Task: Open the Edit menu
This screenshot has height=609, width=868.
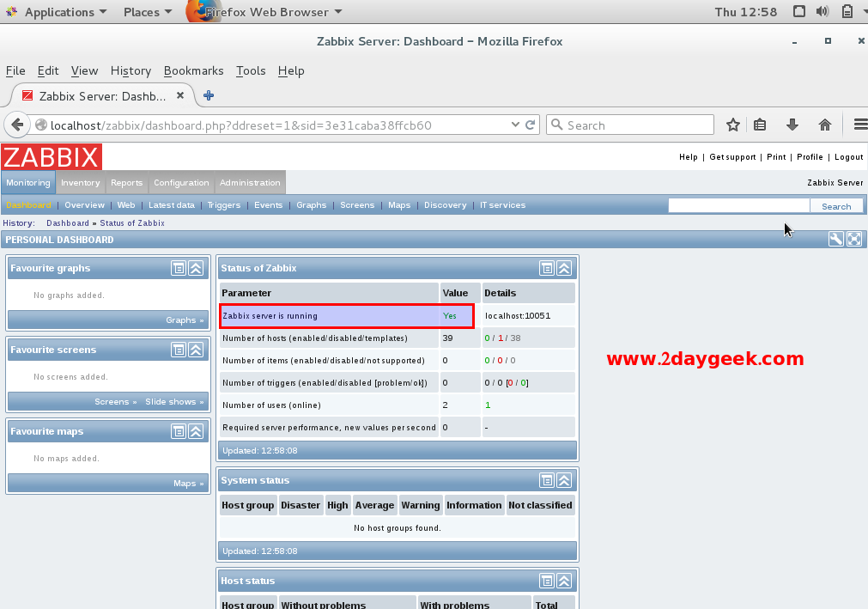Action: click(48, 71)
